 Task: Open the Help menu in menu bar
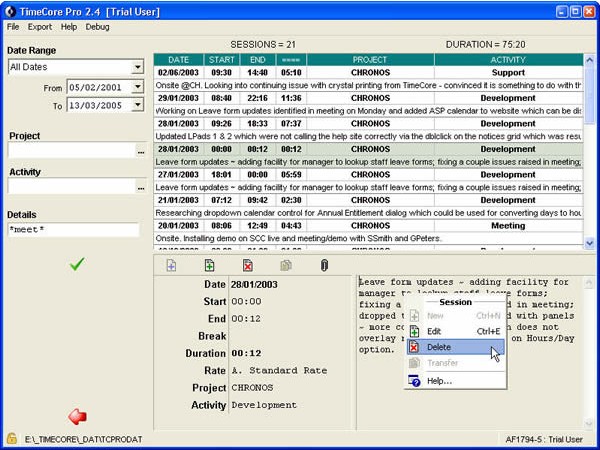pyautogui.click(x=69, y=27)
